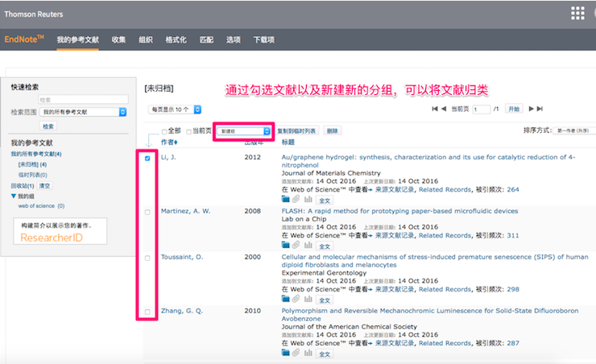Uncheck the Li, J. reference checkbox

[147, 158]
